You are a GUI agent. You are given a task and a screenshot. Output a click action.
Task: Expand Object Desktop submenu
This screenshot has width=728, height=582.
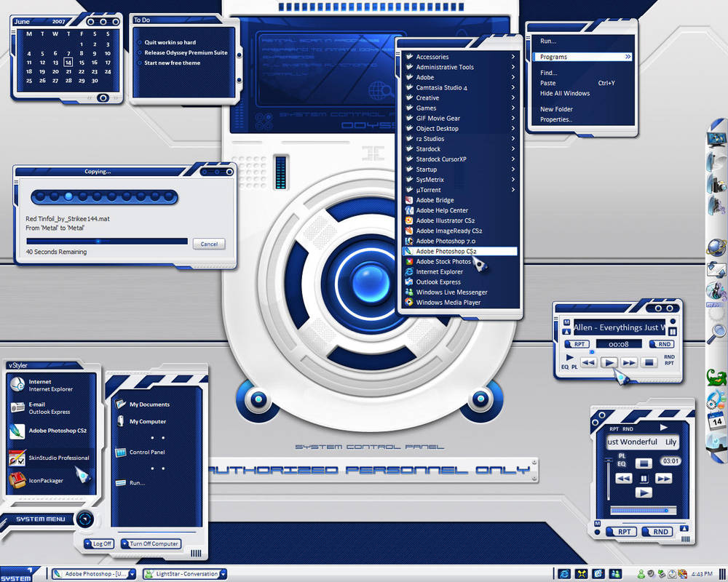513,128
